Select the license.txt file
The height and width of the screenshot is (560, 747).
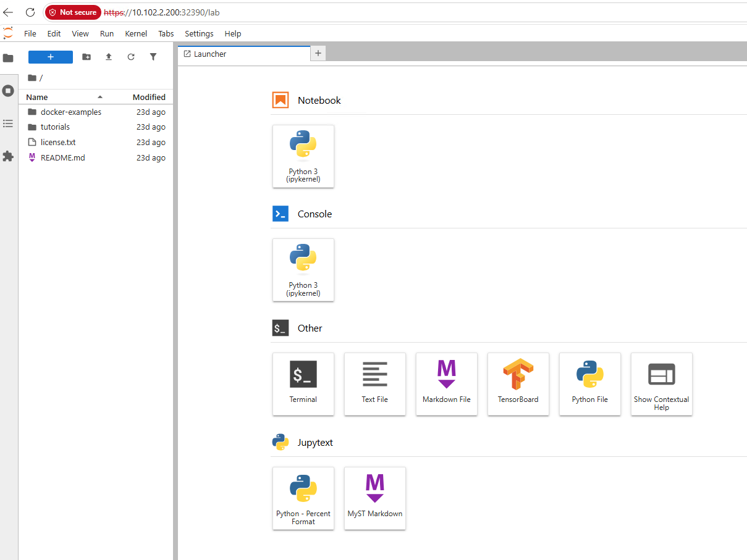[96, 142]
